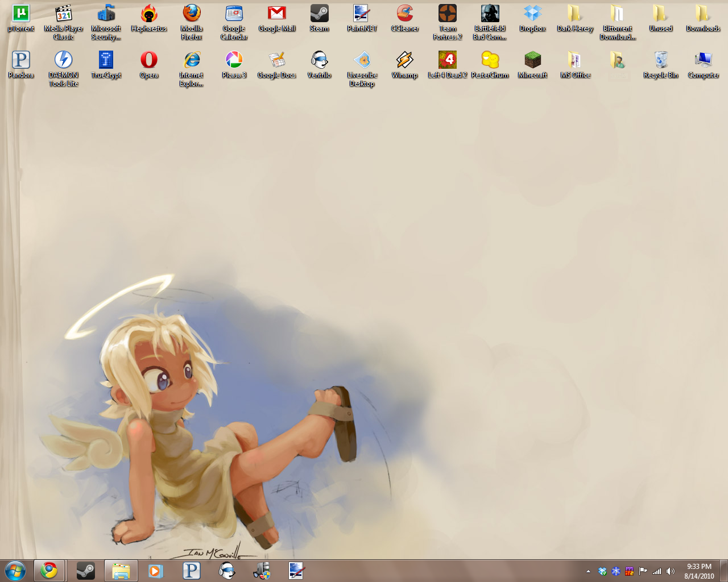Launch Mozilla Firefox from the desktop
The width and height of the screenshot is (728, 582).
coord(192,14)
